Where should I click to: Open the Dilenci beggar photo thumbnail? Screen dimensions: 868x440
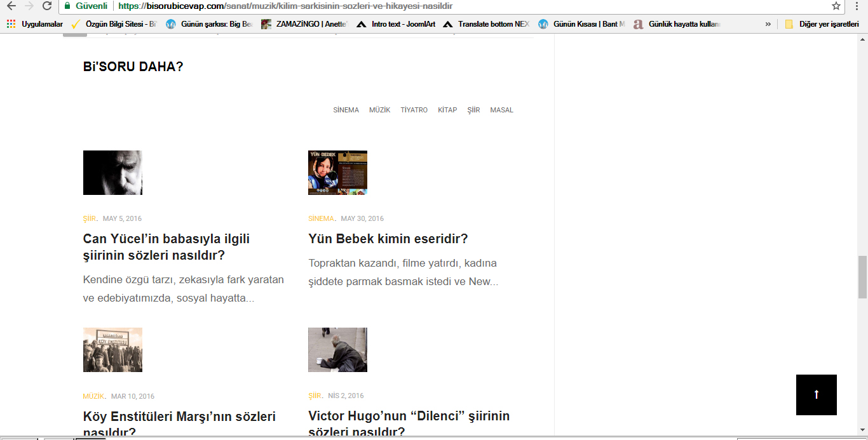(337, 350)
